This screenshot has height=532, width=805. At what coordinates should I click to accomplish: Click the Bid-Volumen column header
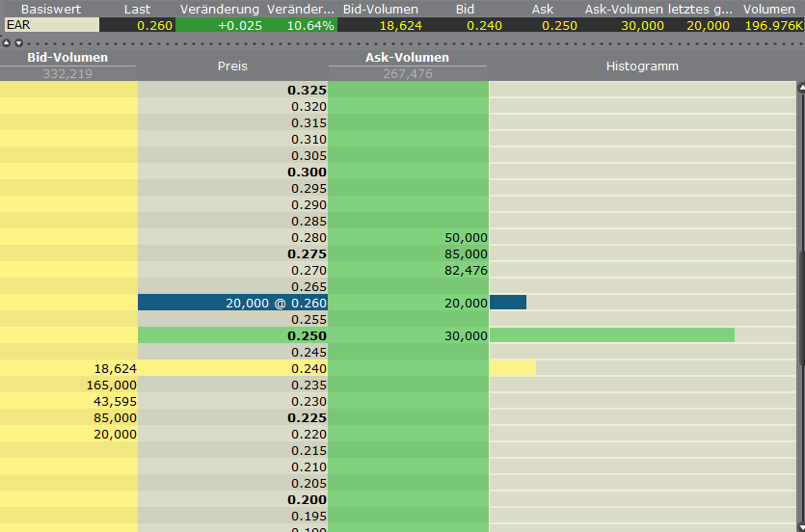coord(67,58)
